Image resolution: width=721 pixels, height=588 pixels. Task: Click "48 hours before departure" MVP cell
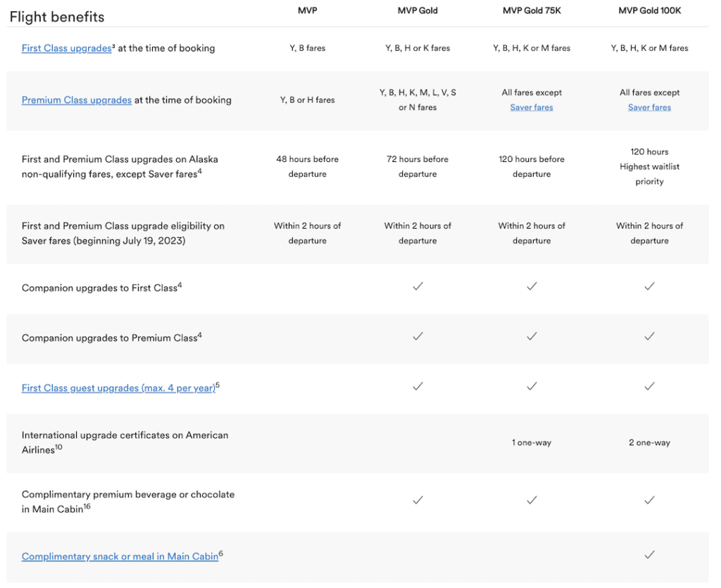pos(307,167)
